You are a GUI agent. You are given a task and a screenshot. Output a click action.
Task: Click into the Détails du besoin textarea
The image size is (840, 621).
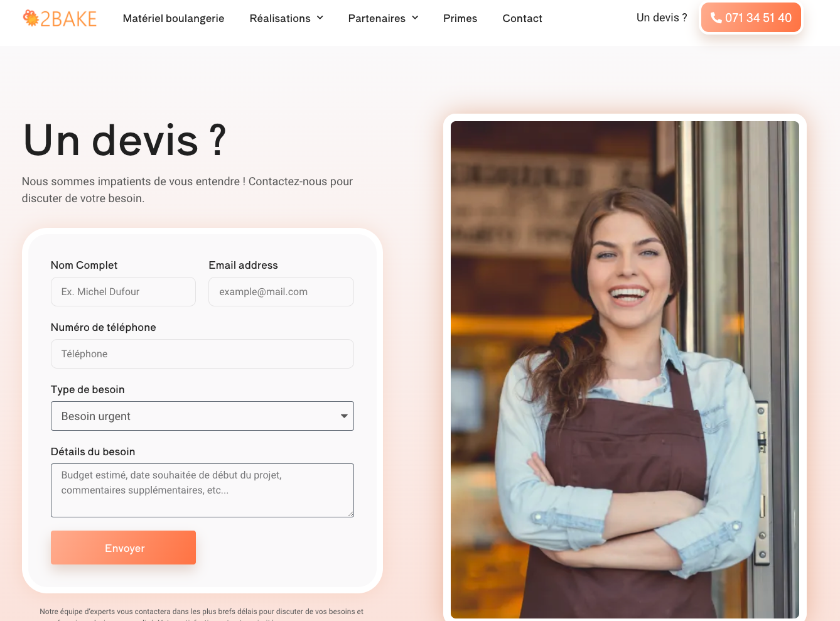pos(202,490)
